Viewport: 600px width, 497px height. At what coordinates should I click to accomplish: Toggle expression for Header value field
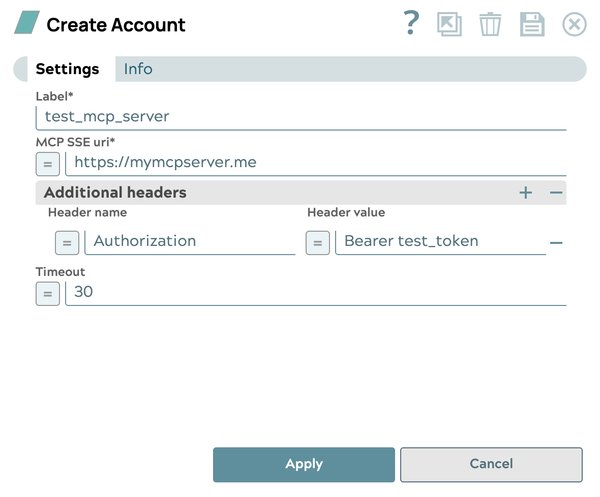[318, 242]
